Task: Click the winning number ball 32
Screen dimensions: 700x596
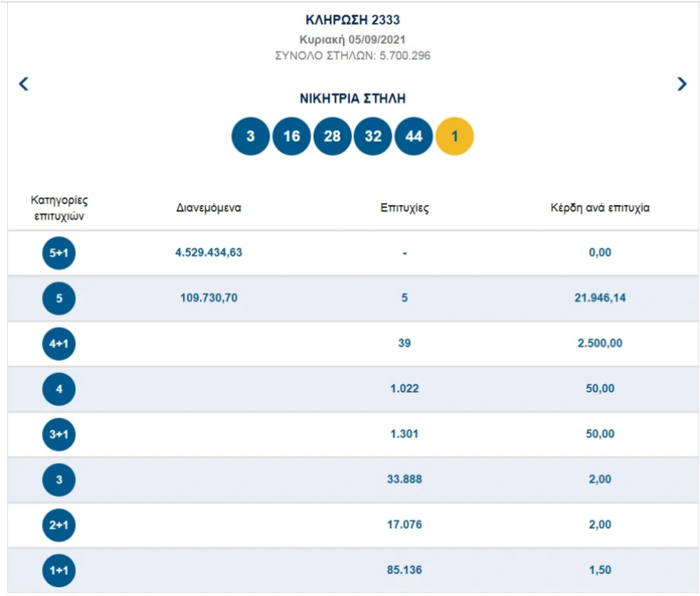Action: coord(373,136)
